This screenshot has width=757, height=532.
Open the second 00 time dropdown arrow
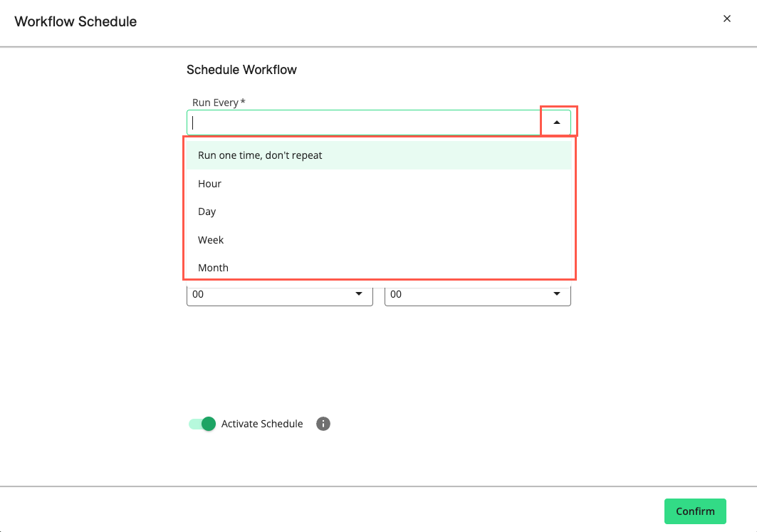click(557, 293)
